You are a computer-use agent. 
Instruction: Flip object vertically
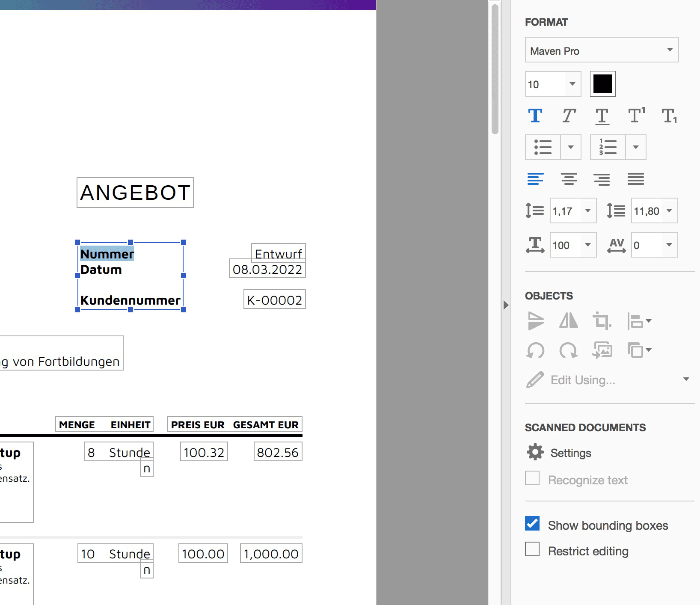[536, 321]
